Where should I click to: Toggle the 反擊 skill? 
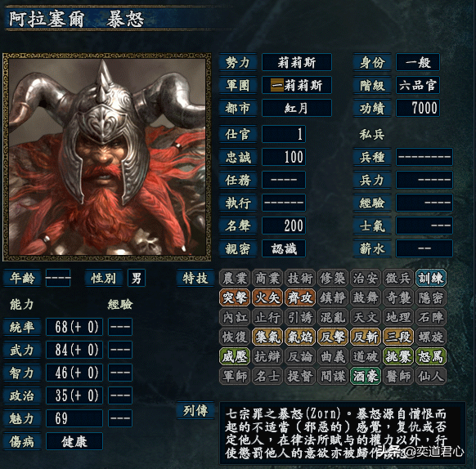point(333,337)
